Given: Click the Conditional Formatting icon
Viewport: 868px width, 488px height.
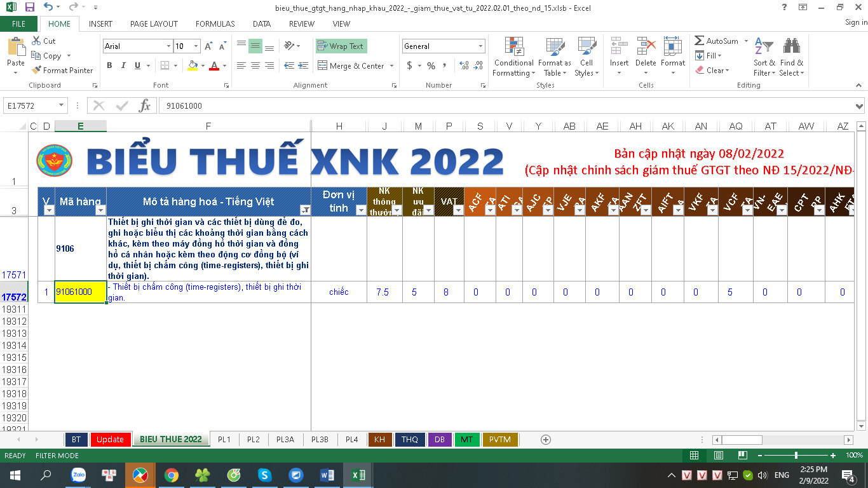Looking at the screenshot, I should (513, 47).
